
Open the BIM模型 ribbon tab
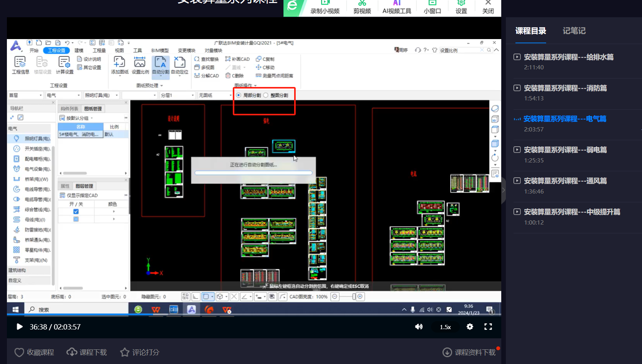(160, 51)
